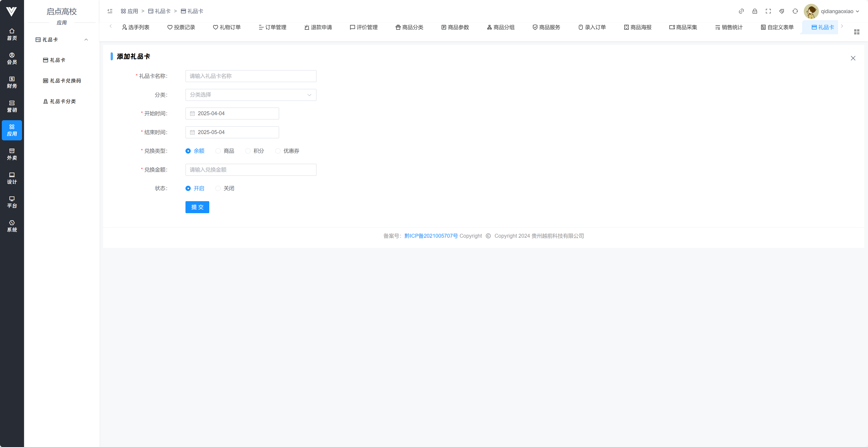Open the 黔ICP备2021005707号 link

431,236
